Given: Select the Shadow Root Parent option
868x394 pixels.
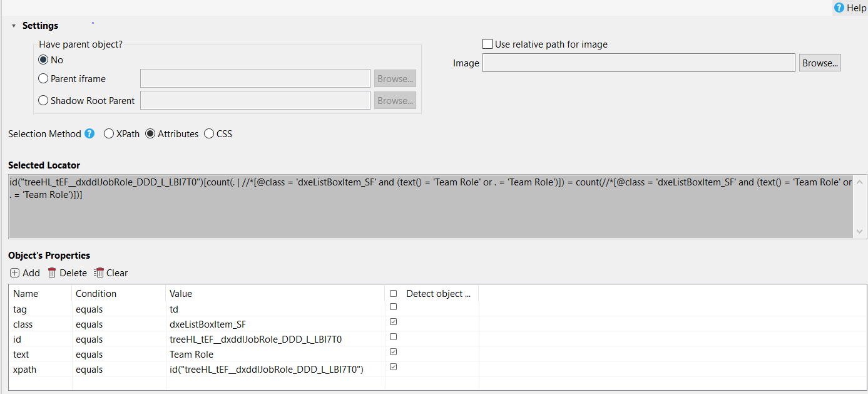Looking at the screenshot, I should [43, 101].
